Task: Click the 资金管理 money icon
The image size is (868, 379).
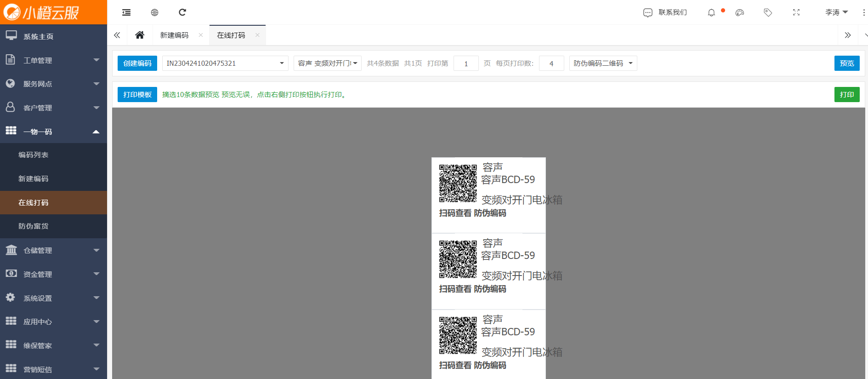Action: [11, 273]
